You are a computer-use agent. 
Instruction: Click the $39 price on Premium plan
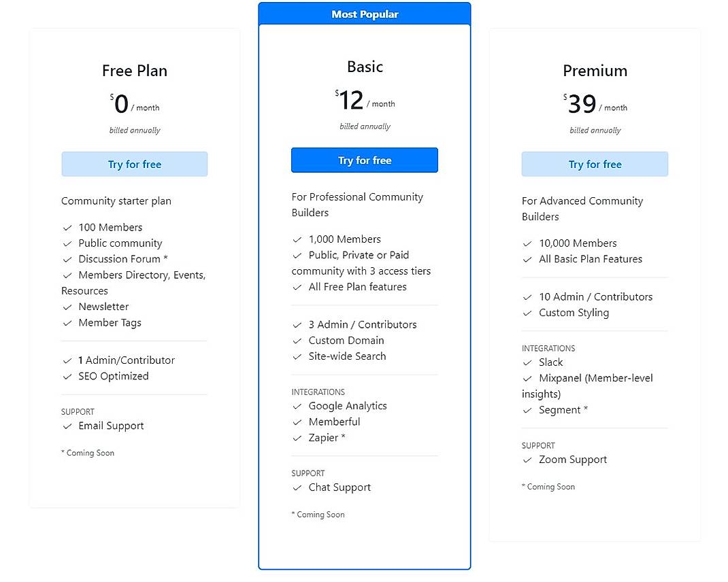click(x=582, y=103)
